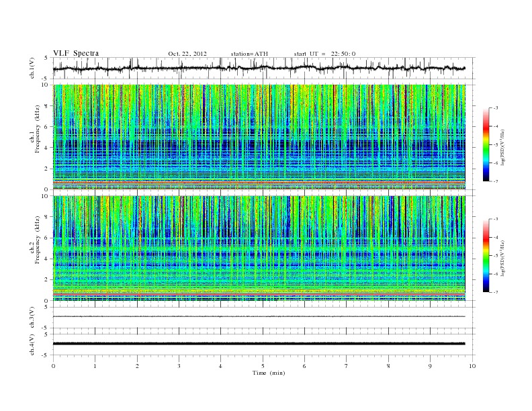532x411 pixels.
Task: Click time axis tick label "1"
Action: (x=95, y=367)
